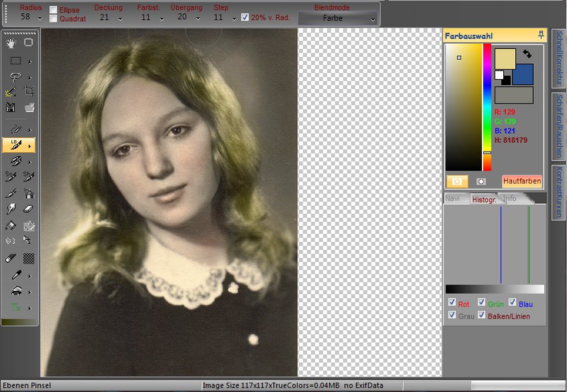Screen dimensions: 567x392
Task: Click the blue background color swatch
Action: point(522,74)
